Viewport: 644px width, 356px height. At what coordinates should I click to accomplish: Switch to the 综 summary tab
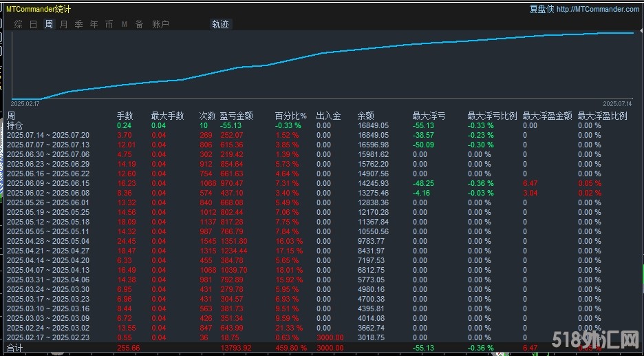(x=19, y=24)
